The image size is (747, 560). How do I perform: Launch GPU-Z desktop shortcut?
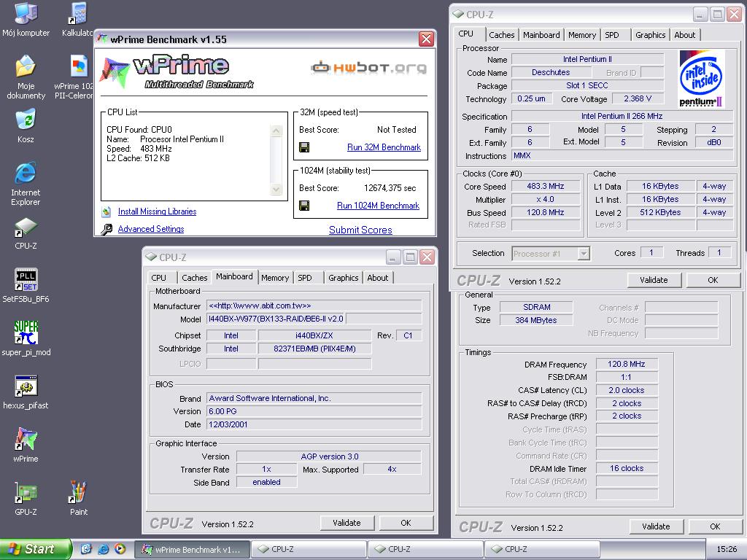26,499
